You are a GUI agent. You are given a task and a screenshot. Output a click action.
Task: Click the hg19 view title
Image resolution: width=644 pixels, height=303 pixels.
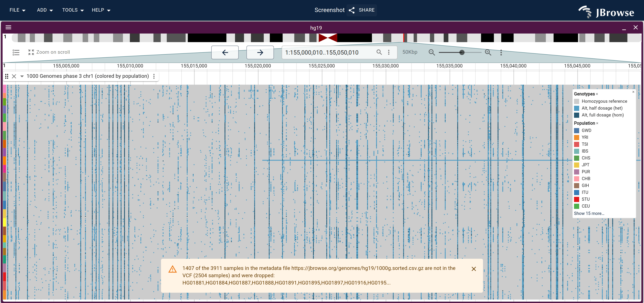[x=316, y=28]
